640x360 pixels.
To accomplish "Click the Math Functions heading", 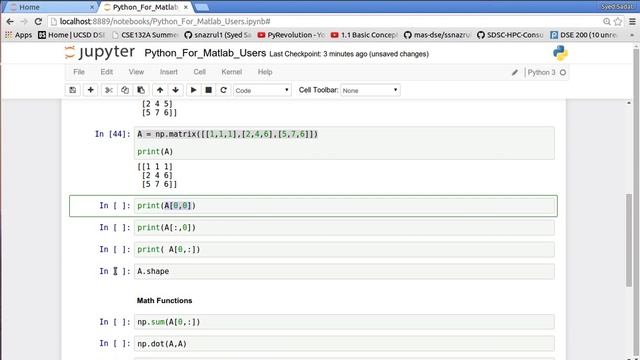I will (164, 300).
